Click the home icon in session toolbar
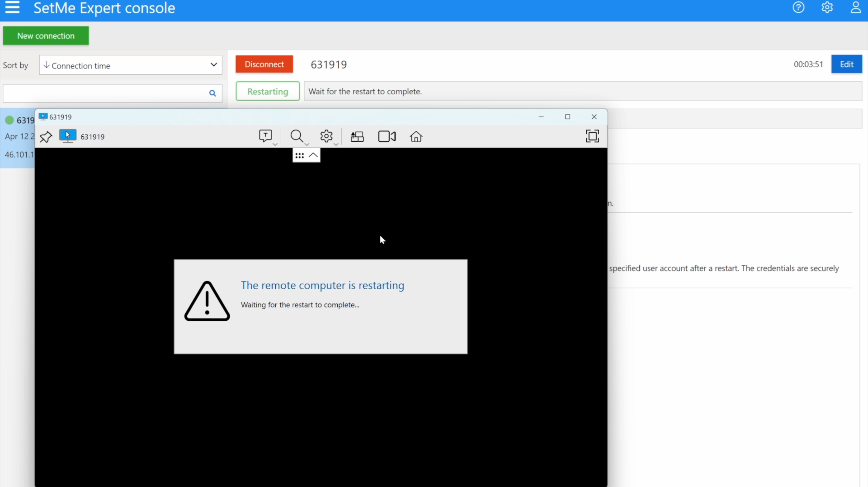Image resolution: width=868 pixels, height=487 pixels. [x=416, y=136]
